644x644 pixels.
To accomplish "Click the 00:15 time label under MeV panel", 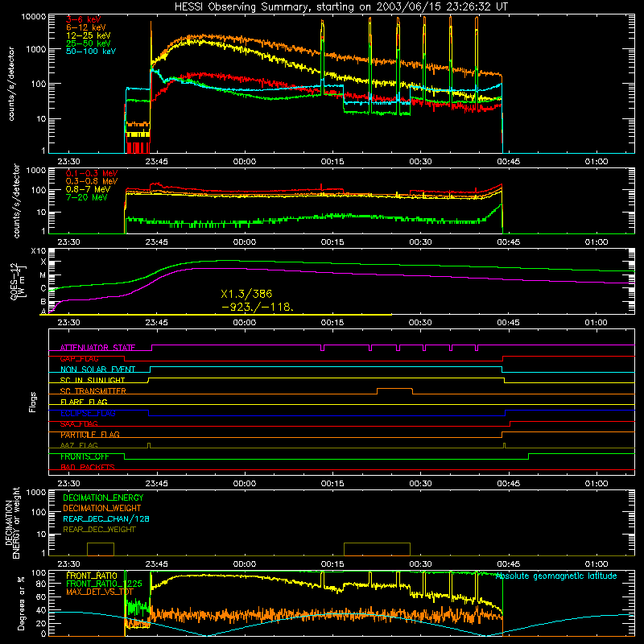I will coord(332,242).
